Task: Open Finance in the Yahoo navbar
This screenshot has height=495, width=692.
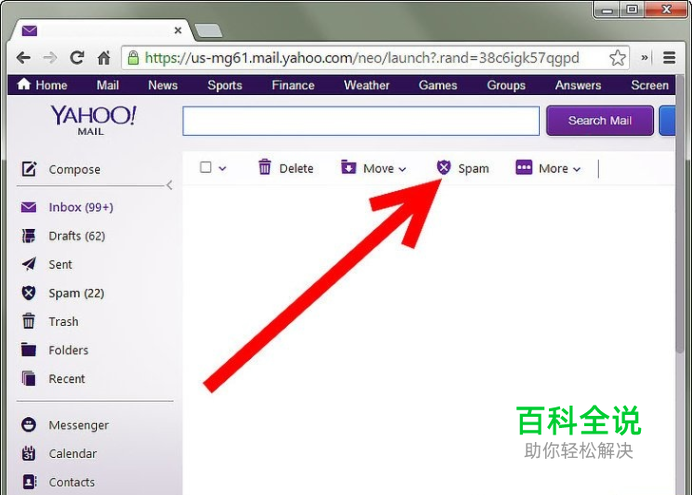Action: (293, 85)
